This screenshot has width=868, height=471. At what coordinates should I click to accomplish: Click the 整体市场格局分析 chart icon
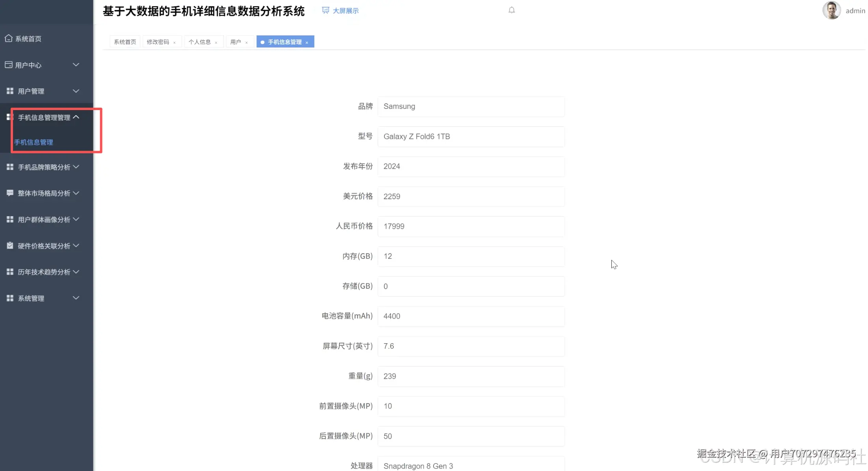click(9, 193)
